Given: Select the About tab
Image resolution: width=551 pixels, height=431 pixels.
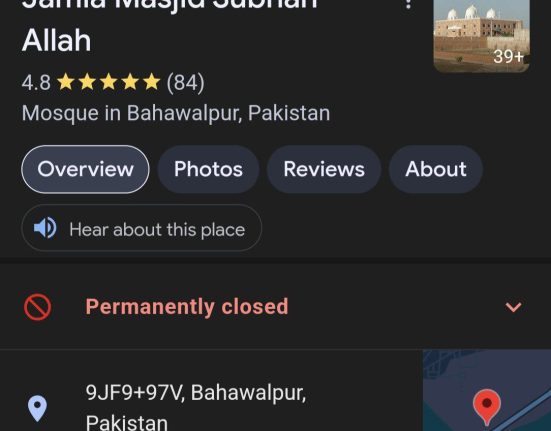Looking at the screenshot, I should 436,169.
